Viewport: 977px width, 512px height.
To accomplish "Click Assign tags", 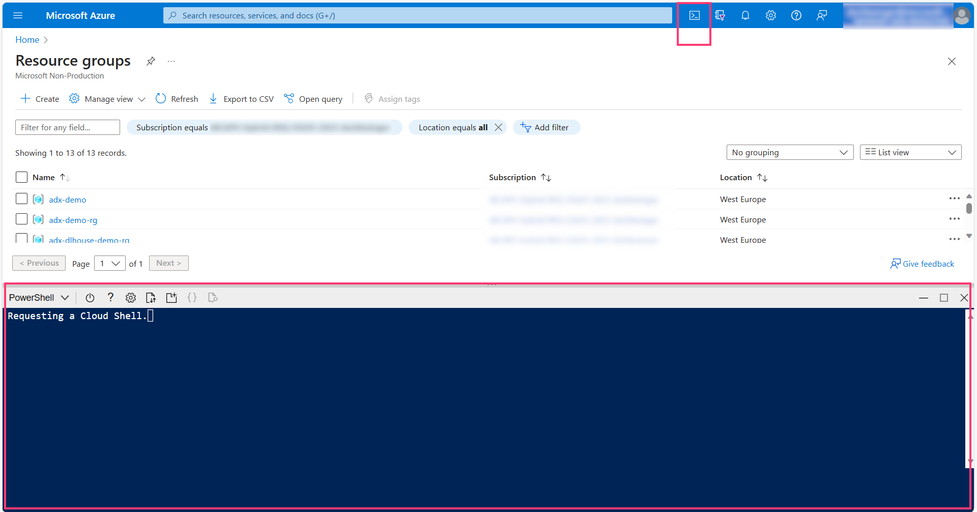I will [x=392, y=98].
